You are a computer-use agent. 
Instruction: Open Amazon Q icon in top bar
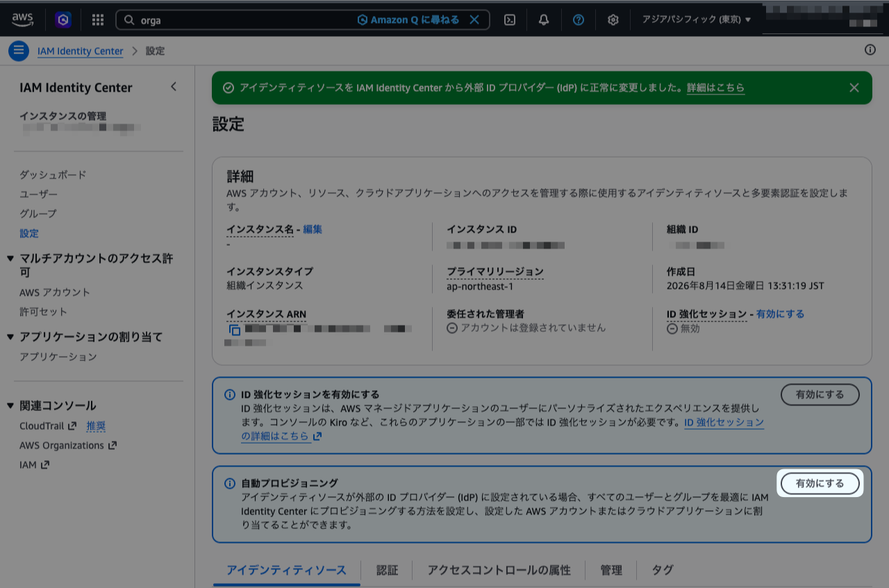(63, 19)
